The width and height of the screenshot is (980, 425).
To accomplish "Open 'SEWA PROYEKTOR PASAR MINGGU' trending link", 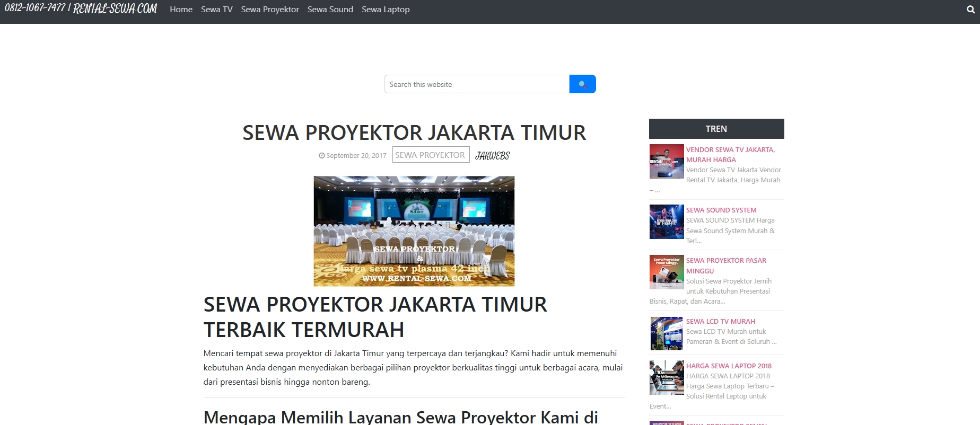I will coord(726,265).
